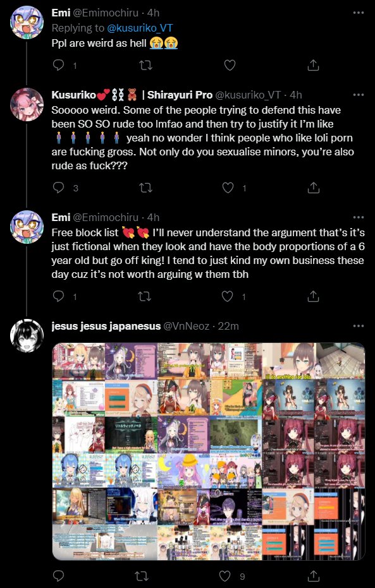Image resolution: width=375 pixels, height=588 pixels.
Task: Like VnNeoz's image tweet
Action: (x=224, y=576)
